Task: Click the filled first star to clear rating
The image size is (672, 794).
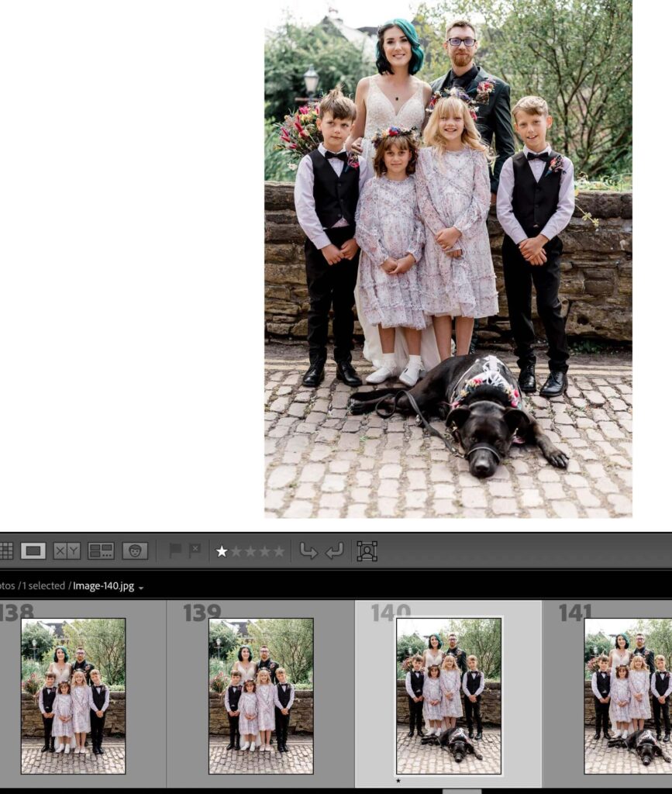Action: (221, 552)
